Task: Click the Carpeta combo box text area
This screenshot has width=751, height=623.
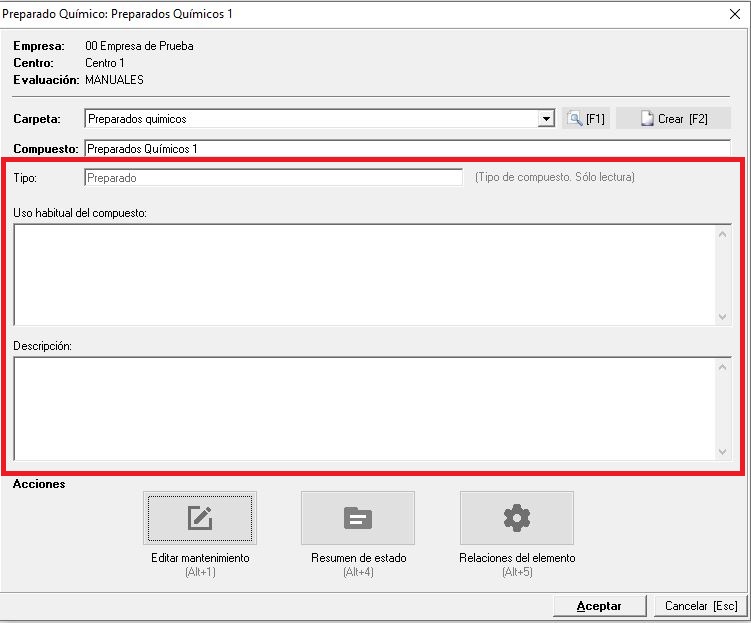Action: point(310,119)
